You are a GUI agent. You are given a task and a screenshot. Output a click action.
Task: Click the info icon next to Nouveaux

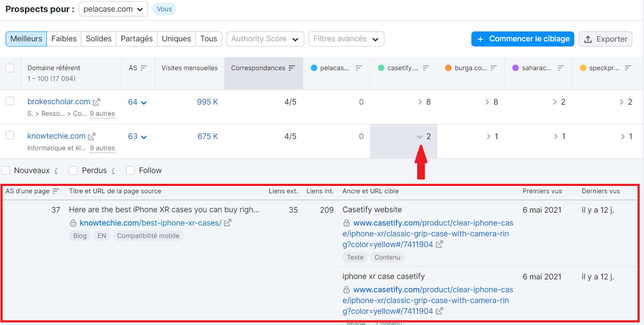point(56,170)
